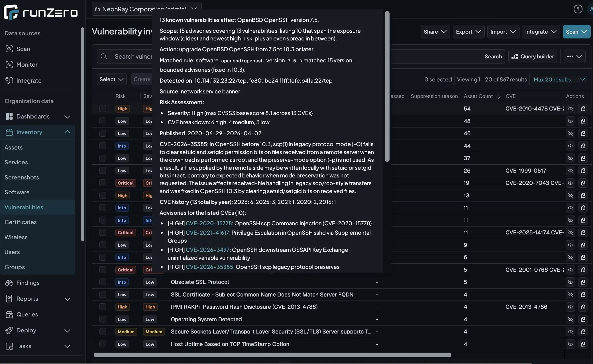This screenshot has width=593, height=364.
Task: Open Services in the sidebar
Action: [x=16, y=162]
